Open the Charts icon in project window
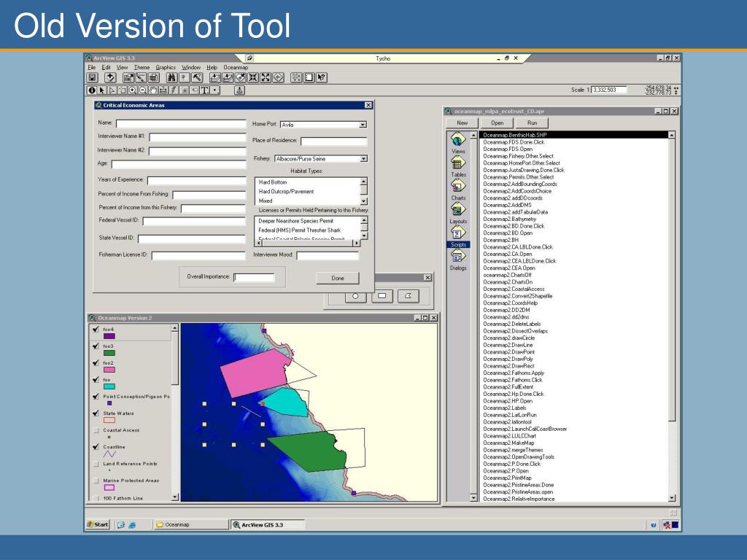The image size is (747, 560). click(458, 186)
